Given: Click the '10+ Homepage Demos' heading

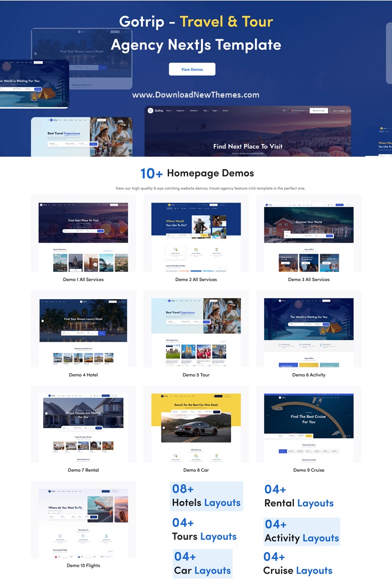Looking at the screenshot, I should [x=197, y=173].
